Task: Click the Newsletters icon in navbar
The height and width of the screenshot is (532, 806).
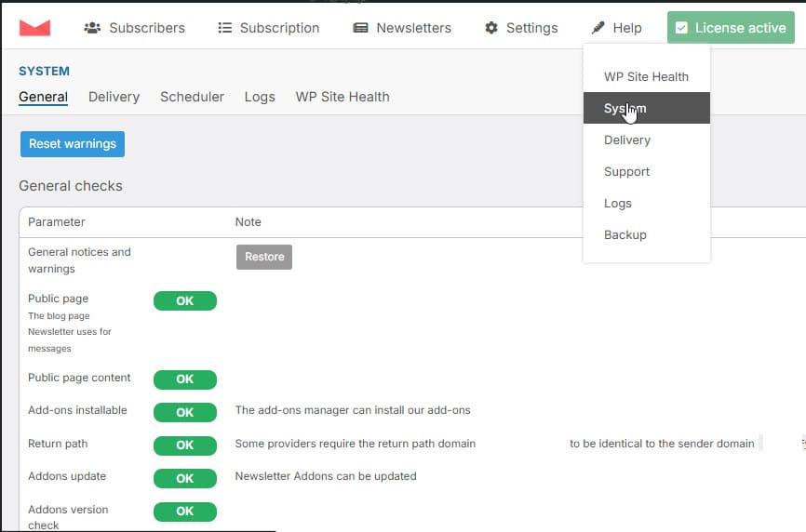Action: coord(360,28)
